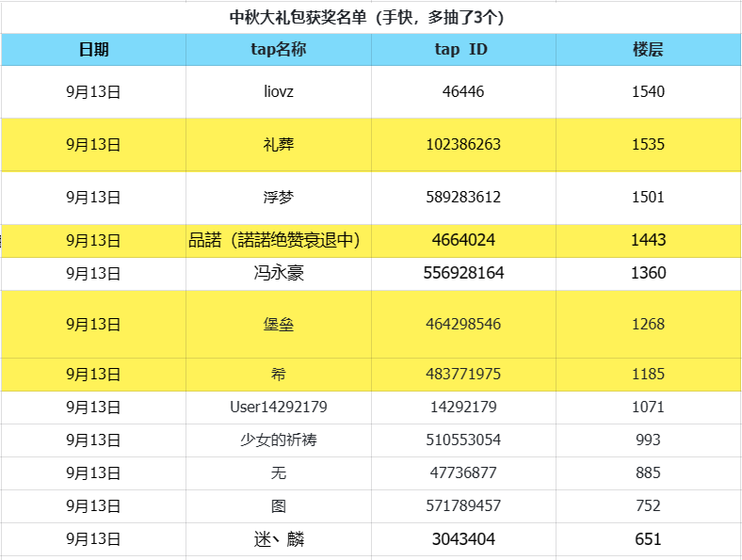Click the date cell in 迷丶麟 row
The height and width of the screenshot is (560, 742).
pos(93,539)
